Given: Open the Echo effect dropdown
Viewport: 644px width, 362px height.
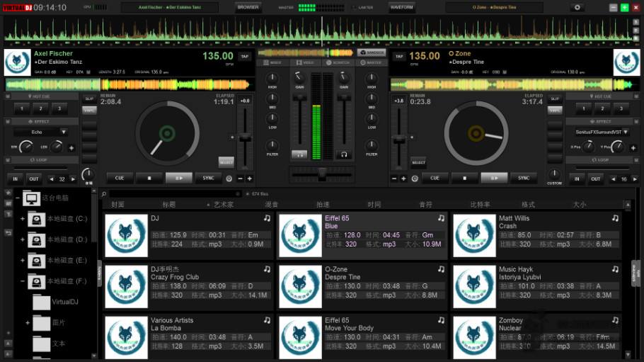Looking at the screenshot, I should pos(64,132).
